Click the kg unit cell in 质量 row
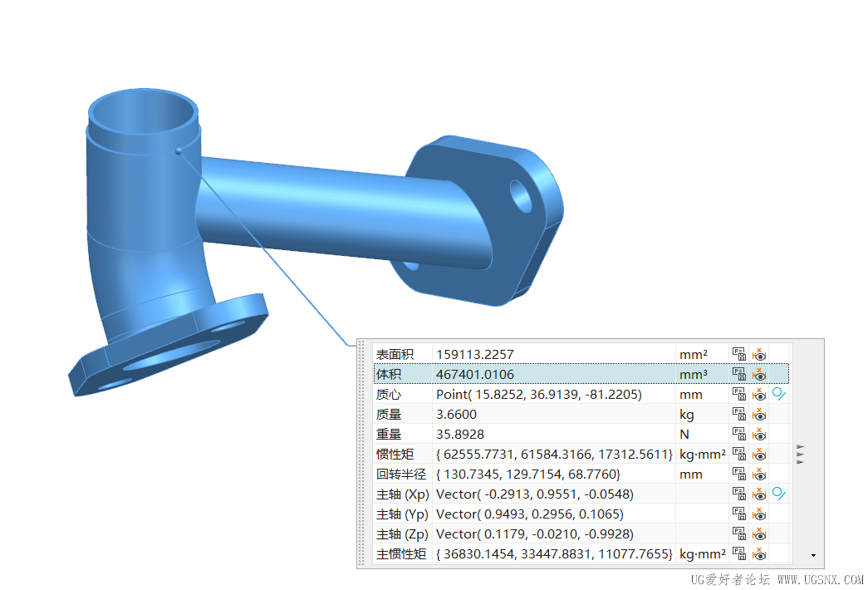This screenshot has height=590, width=868. [702, 414]
